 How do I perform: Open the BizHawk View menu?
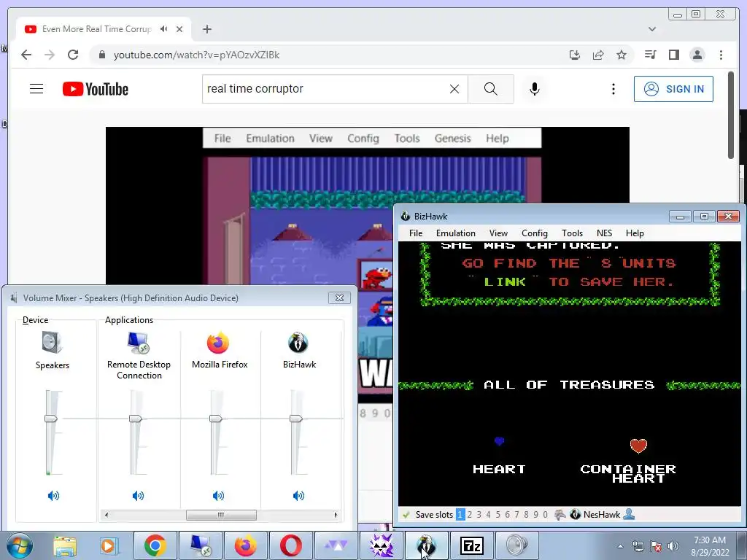coord(498,233)
